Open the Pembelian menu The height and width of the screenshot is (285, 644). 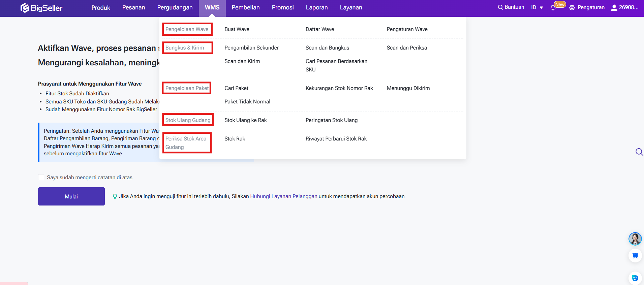pyautogui.click(x=246, y=7)
